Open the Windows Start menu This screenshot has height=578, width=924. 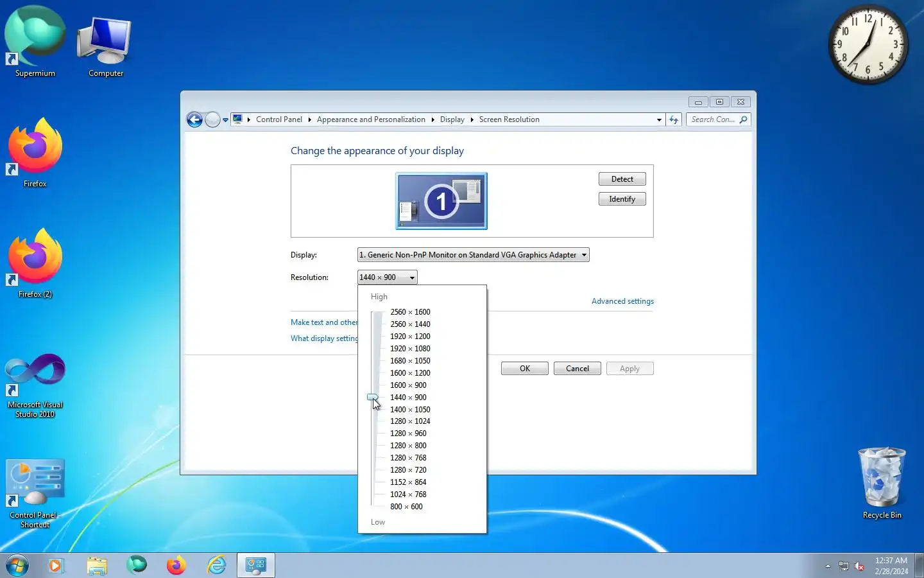click(x=17, y=566)
